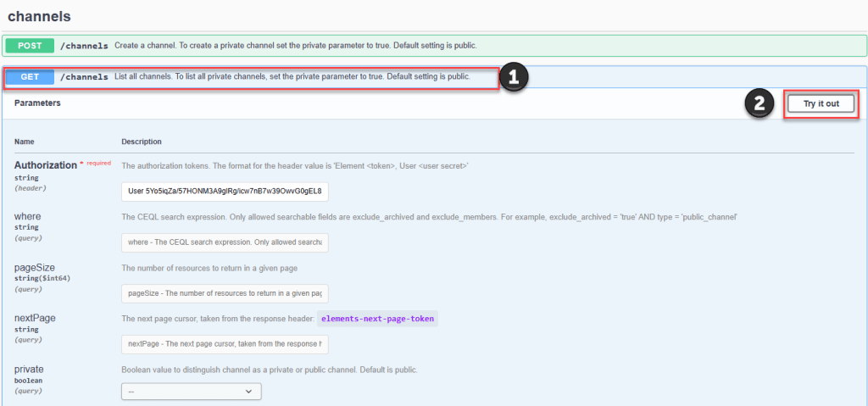Collapse the channels section heading

click(39, 16)
